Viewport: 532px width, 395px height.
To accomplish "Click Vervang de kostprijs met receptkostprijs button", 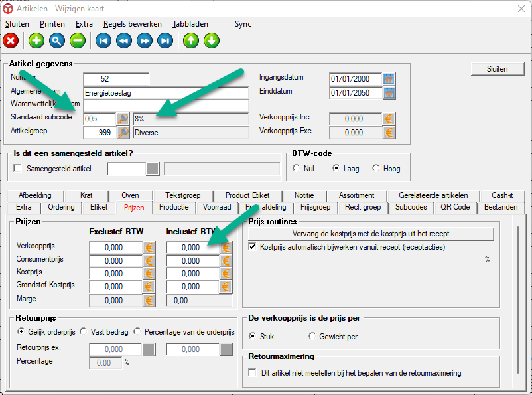I will coord(371,234).
